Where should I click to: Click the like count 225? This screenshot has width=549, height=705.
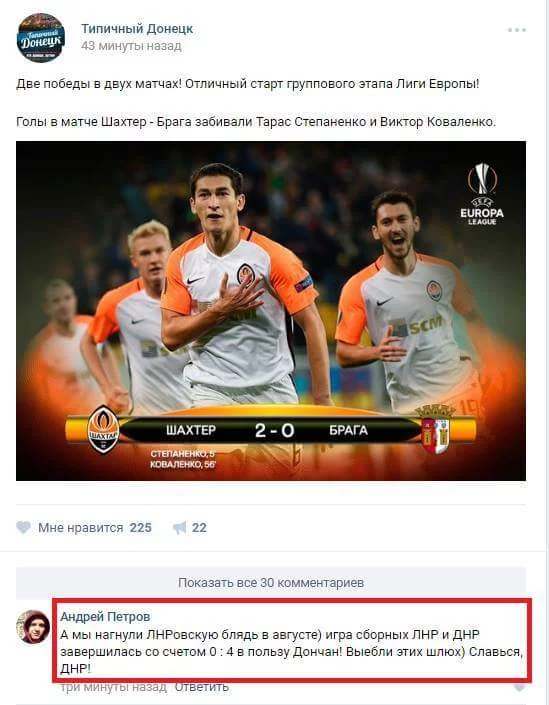(141, 527)
